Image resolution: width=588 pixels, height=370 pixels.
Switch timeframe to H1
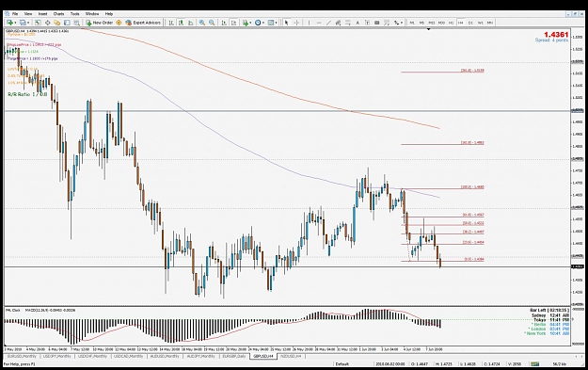pos(452,23)
